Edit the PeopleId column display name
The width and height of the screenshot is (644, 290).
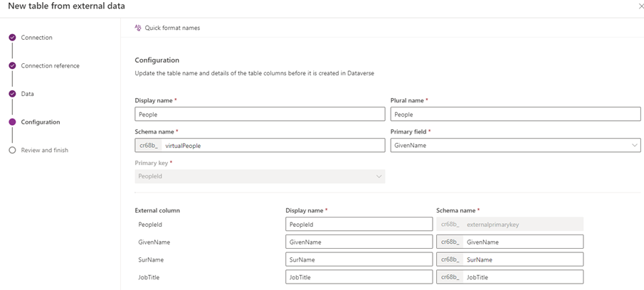click(x=358, y=224)
